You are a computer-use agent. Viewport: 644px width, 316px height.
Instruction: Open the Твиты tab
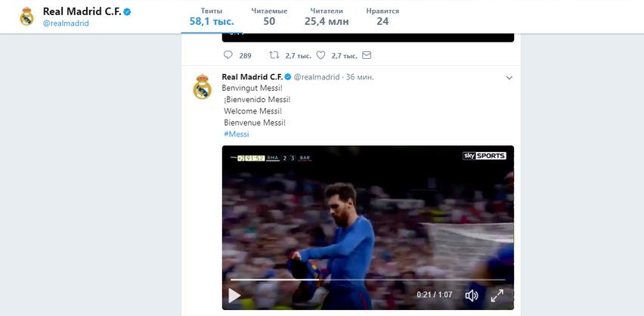pos(212,17)
